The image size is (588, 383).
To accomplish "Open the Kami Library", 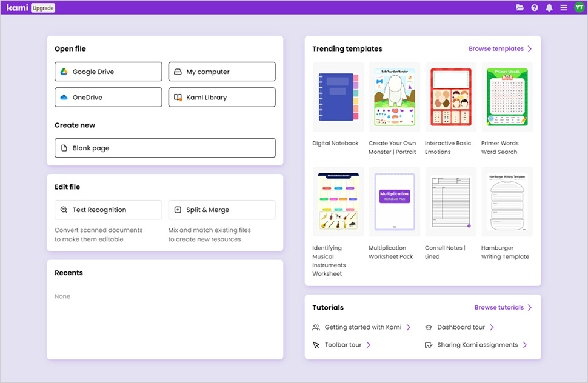I will coord(222,98).
